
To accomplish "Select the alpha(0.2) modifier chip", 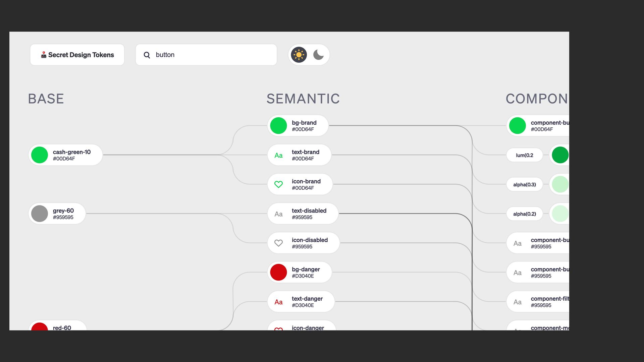I will coord(524,214).
